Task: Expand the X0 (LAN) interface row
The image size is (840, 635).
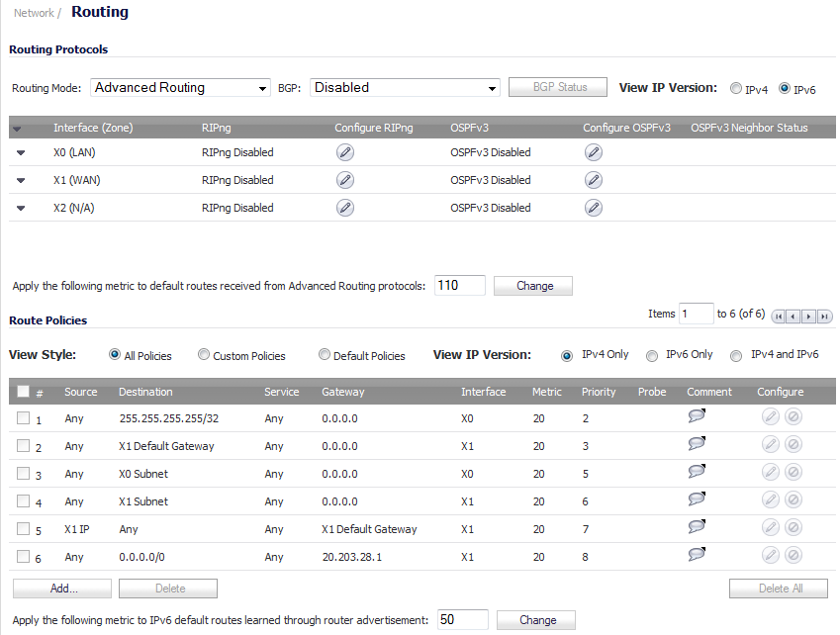Action: pos(21,152)
